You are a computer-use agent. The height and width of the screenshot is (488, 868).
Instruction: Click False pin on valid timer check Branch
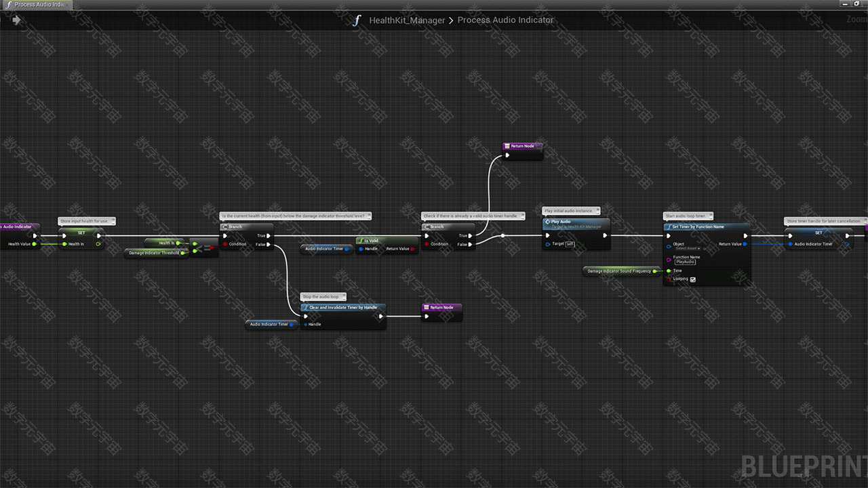click(x=471, y=245)
